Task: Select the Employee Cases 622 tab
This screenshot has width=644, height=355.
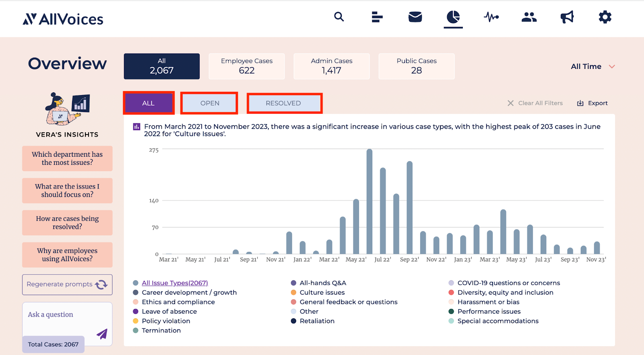Action: [246, 66]
